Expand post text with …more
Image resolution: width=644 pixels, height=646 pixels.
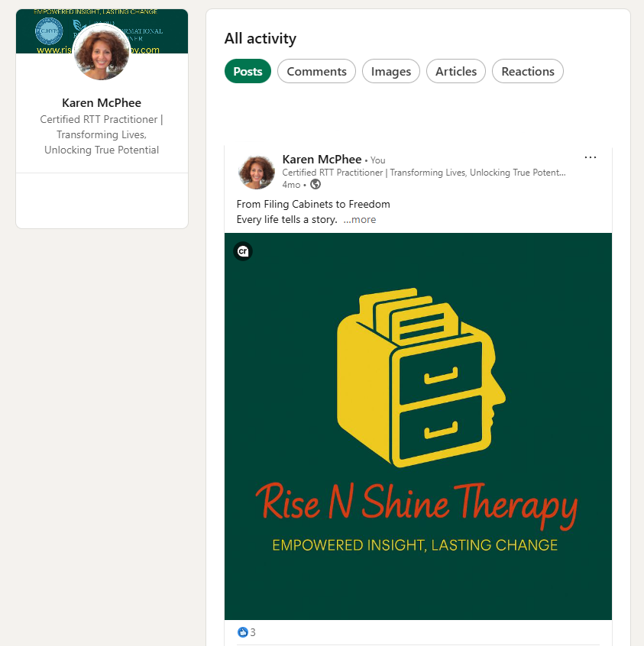(360, 220)
